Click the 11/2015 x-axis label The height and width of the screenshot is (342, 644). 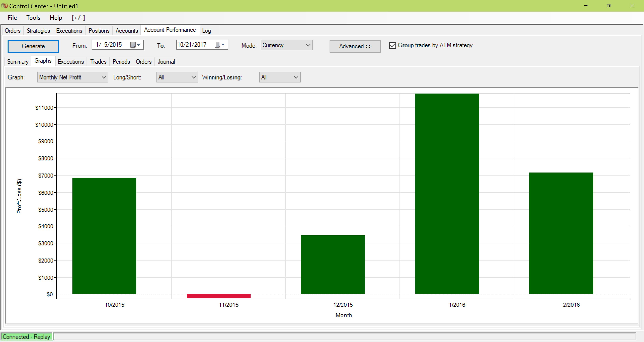[229, 305]
